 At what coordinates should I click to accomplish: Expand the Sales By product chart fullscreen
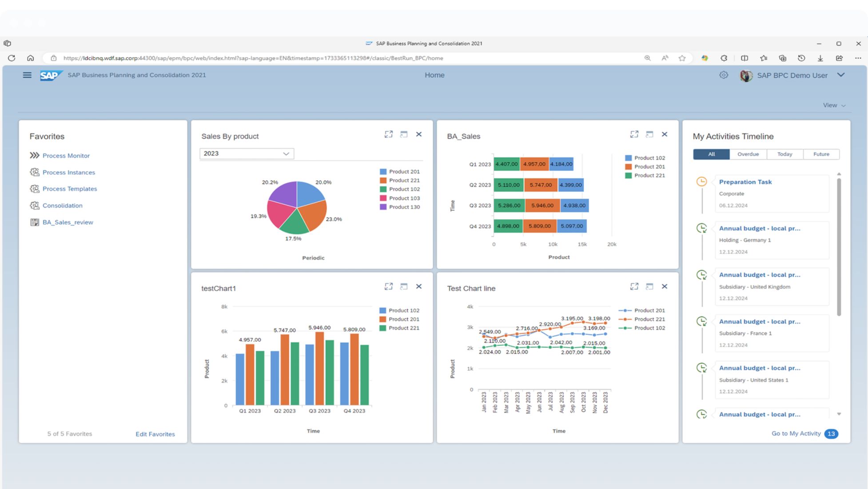(389, 134)
